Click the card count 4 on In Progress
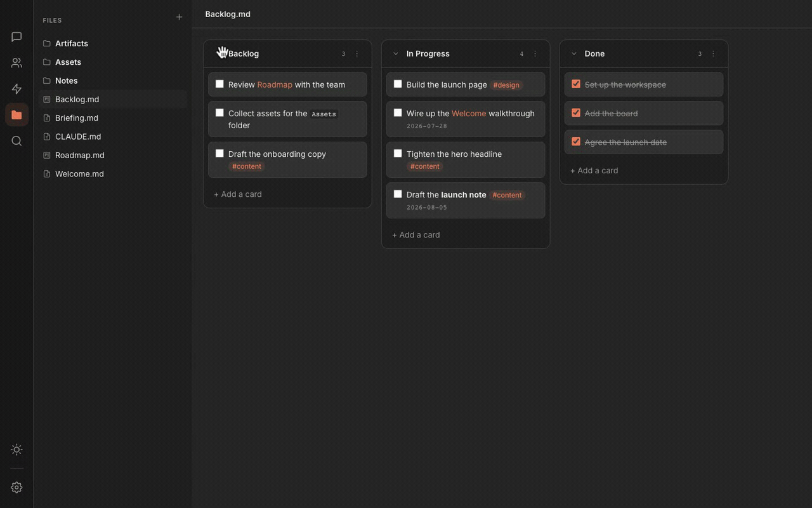This screenshot has height=508, width=812. [x=521, y=54]
